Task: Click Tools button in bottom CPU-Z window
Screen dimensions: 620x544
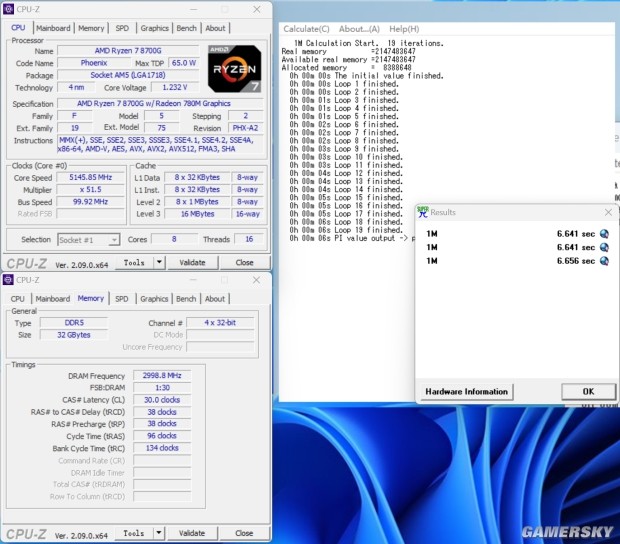Action: [134, 533]
